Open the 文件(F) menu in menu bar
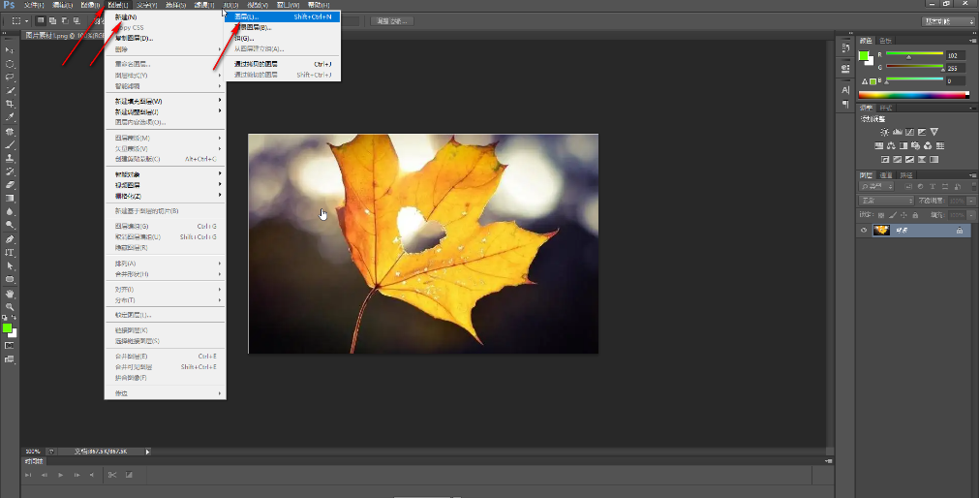The width and height of the screenshot is (980, 498). coord(34,5)
